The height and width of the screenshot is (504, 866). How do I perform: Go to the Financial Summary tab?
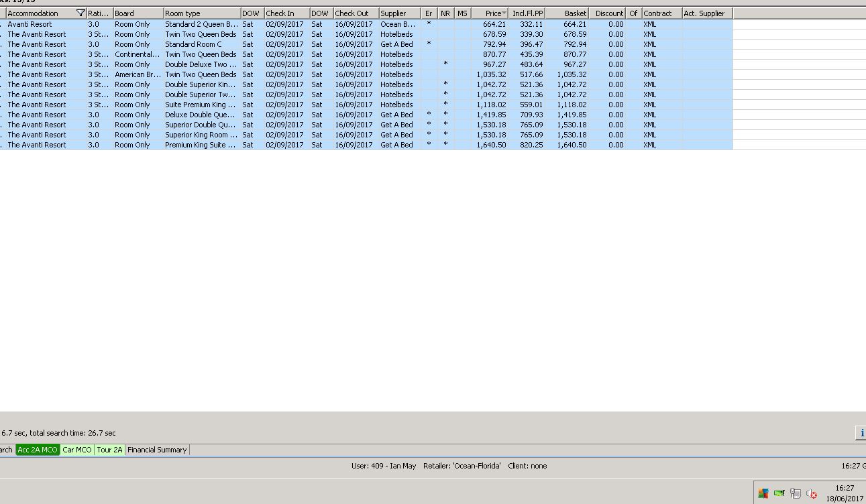click(157, 450)
